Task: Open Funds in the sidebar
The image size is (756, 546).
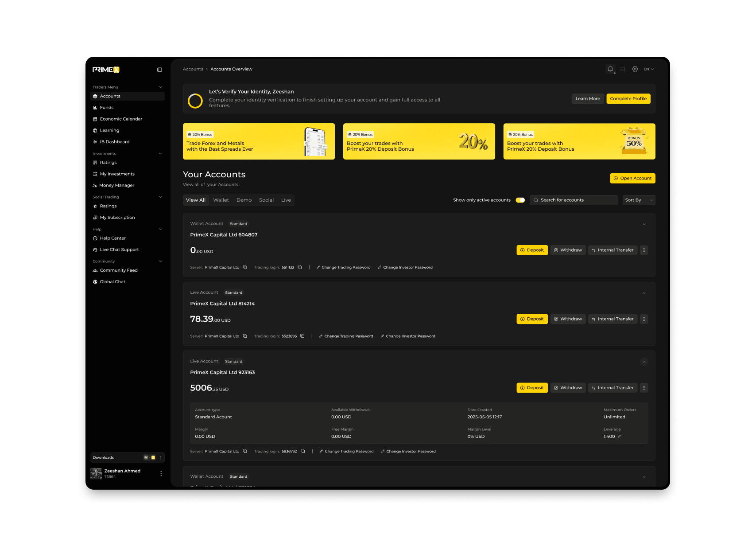Action: (128, 108)
